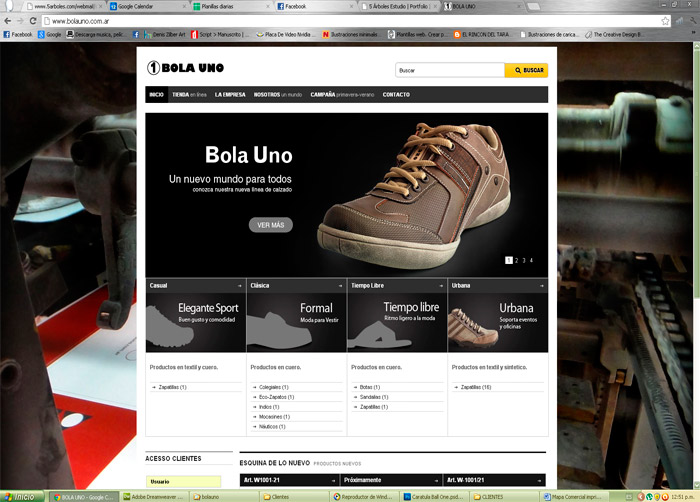Click the Elegante Sport category image

tap(196, 322)
